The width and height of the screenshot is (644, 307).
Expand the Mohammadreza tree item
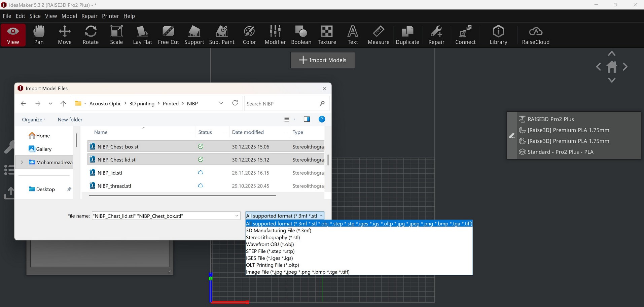22,162
